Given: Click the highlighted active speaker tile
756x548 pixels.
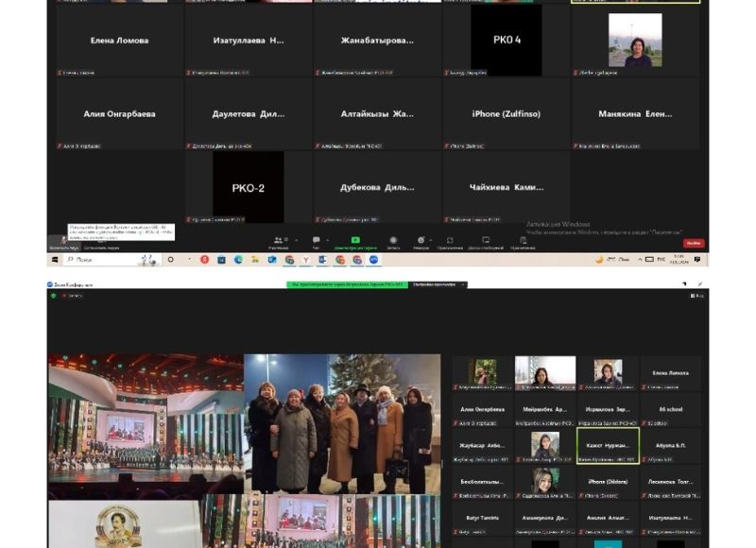Looking at the screenshot, I should [608, 444].
